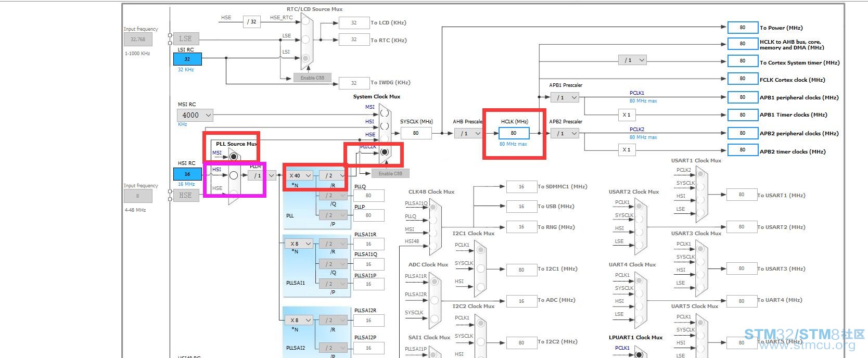The image size is (868, 358).
Task: Click the HSI RC 16 value box
Action: (x=187, y=174)
